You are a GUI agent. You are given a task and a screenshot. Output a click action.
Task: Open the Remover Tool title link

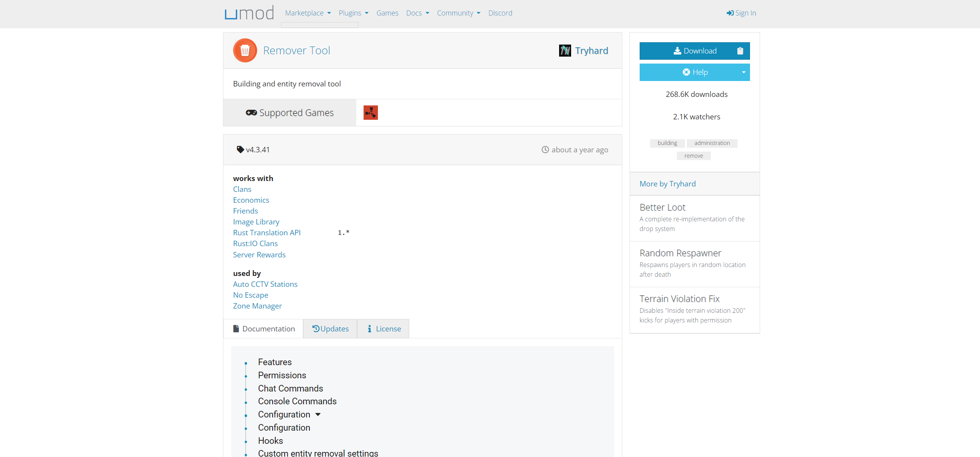tap(297, 50)
